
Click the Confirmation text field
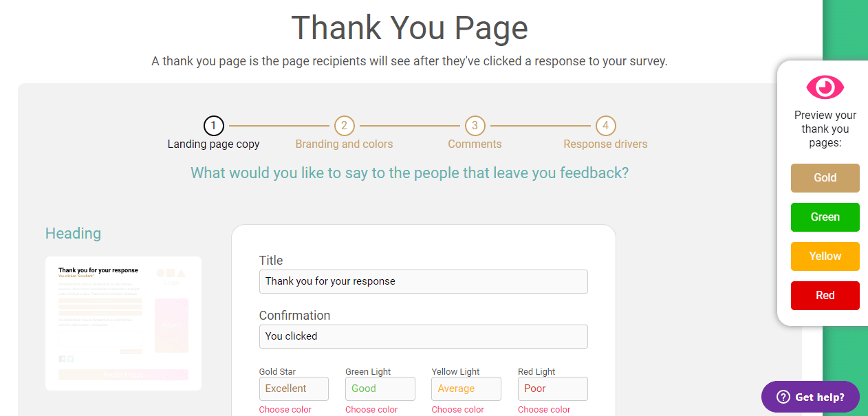[x=423, y=336]
